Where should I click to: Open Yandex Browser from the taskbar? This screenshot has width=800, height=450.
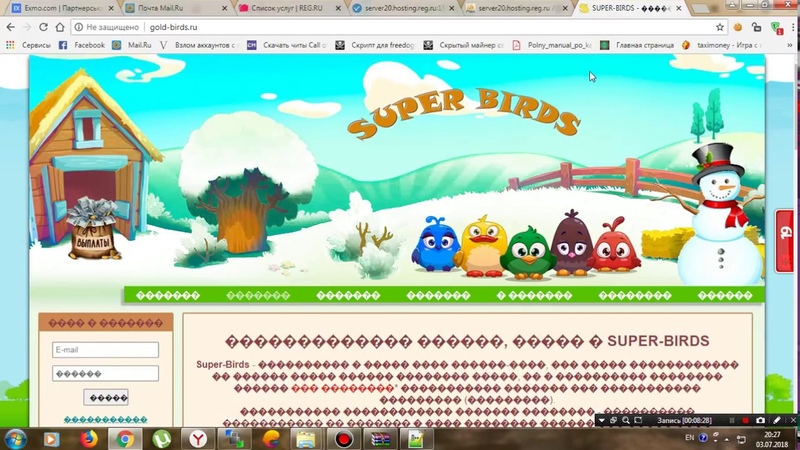click(x=198, y=438)
